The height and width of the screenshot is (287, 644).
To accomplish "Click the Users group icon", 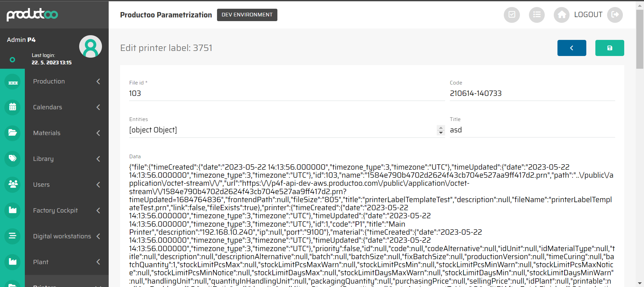I will coord(12,184).
